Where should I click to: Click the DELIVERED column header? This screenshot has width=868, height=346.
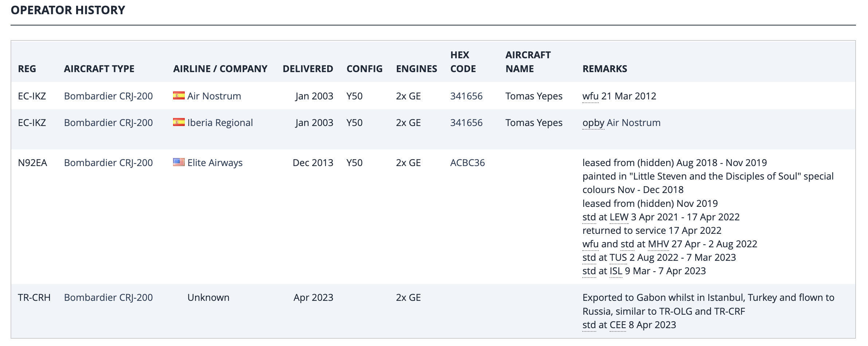pyautogui.click(x=308, y=69)
